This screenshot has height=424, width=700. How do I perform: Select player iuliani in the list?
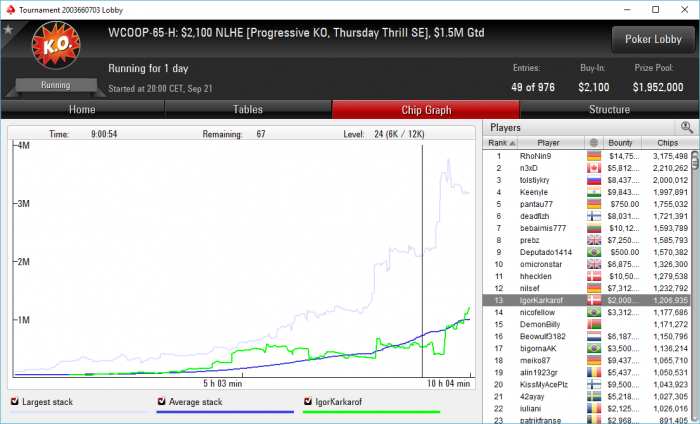(586, 409)
